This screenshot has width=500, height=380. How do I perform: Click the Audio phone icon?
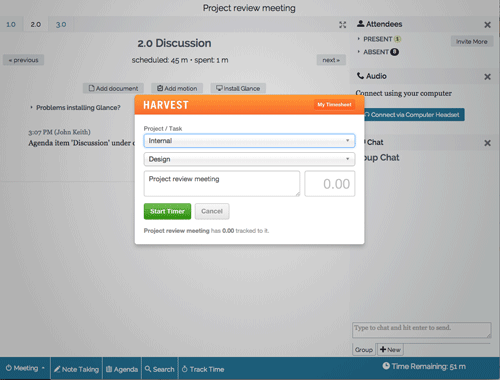pyautogui.click(x=360, y=76)
